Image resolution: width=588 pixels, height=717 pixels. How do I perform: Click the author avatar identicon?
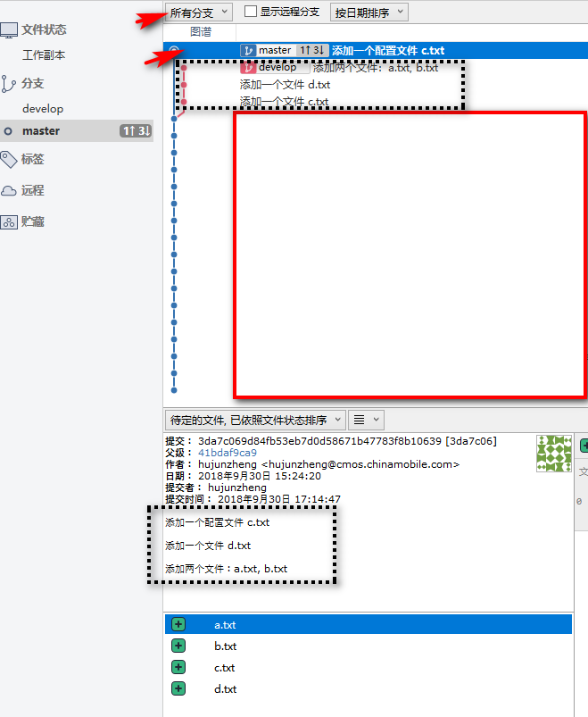coord(554,454)
